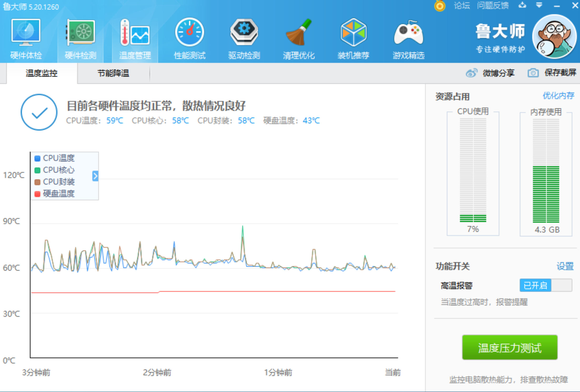The image size is (580, 392).
Task: Open the 论坛 forum link
Action: pyautogui.click(x=462, y=6)
